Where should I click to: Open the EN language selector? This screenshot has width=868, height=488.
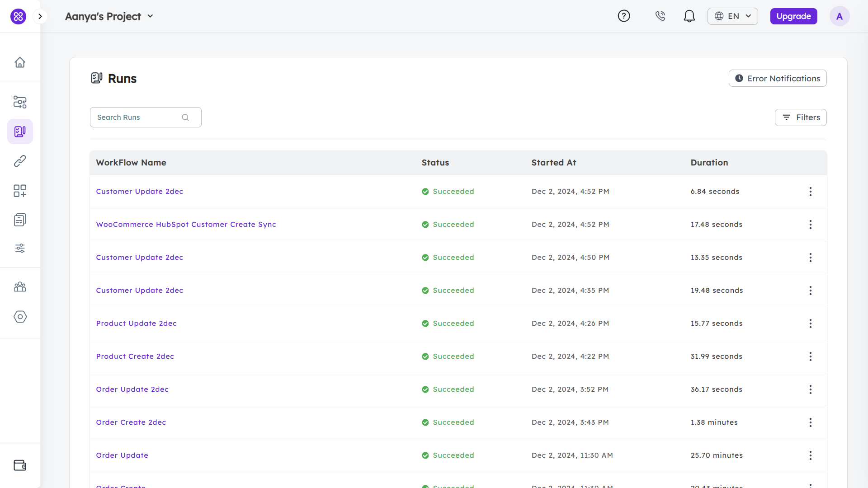[x=732, y=16]
